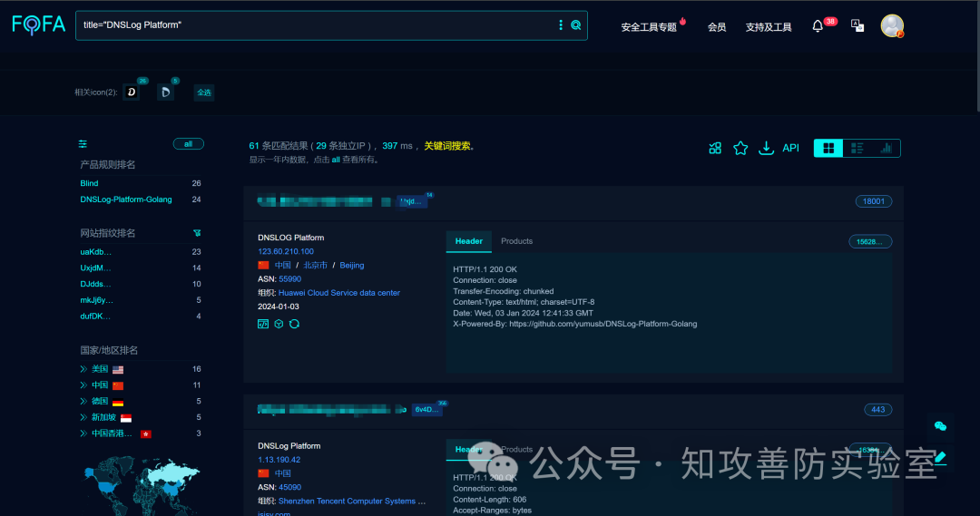980x516 pixels.
Task: Select the second related icon
Action: click(x=165, y=92)
